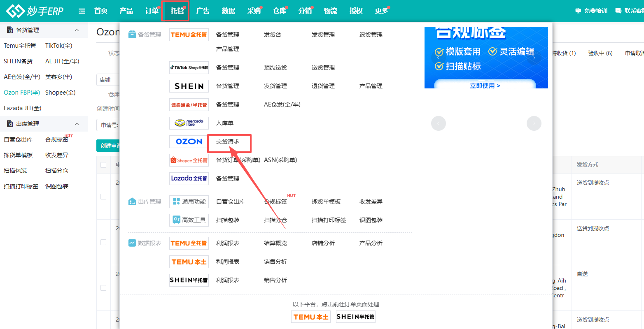Click the 速卖通全/半托管 logo
The width and height of the screenshot is (644, 329).
[189, 104]
